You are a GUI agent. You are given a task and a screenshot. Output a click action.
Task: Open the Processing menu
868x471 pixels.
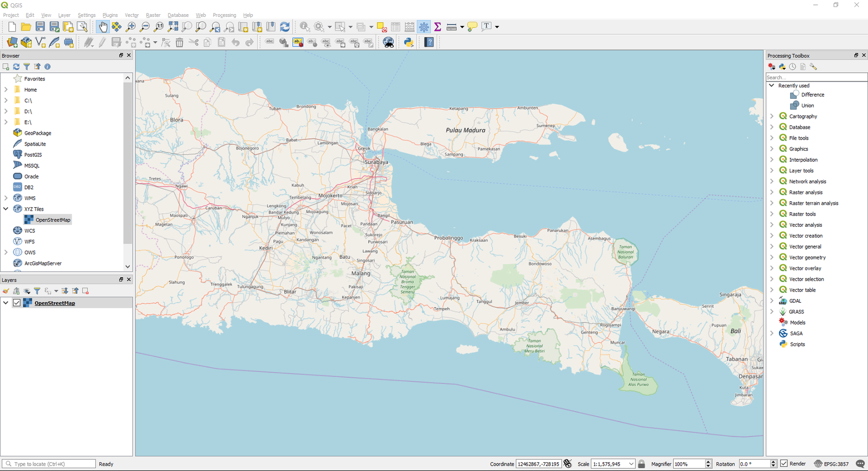[x=224, y=15]
